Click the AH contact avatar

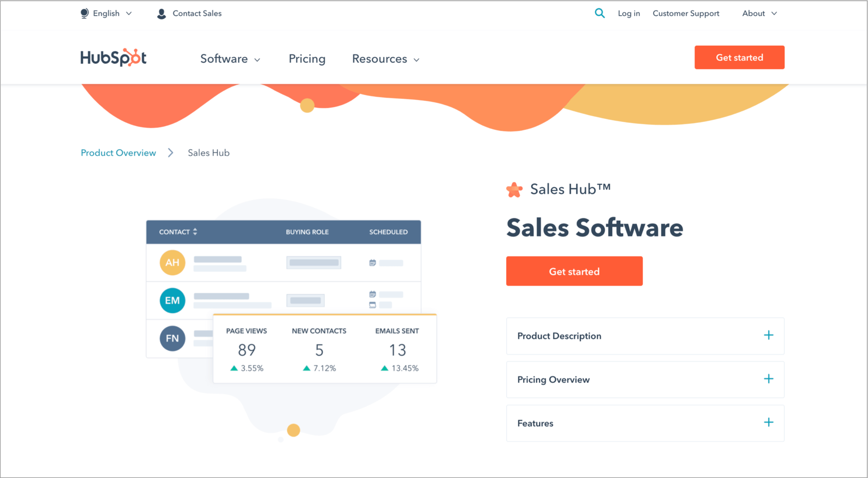pyautogui.click(x=172, y=262)
